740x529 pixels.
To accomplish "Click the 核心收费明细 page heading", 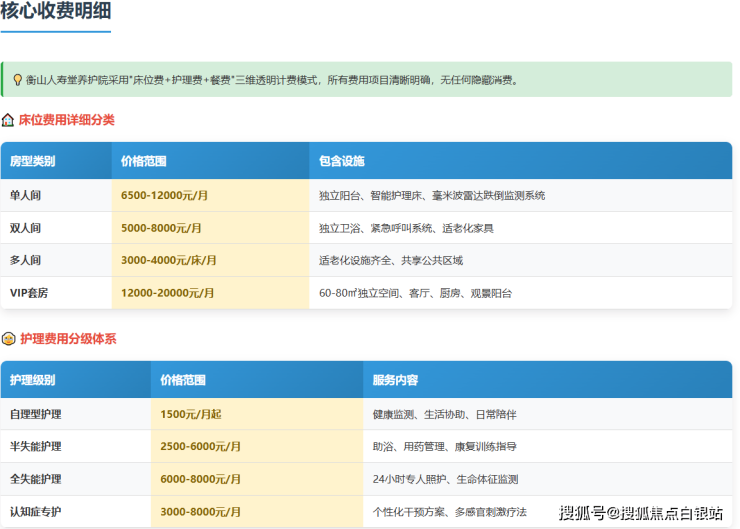I will click(x=55, y=12).
